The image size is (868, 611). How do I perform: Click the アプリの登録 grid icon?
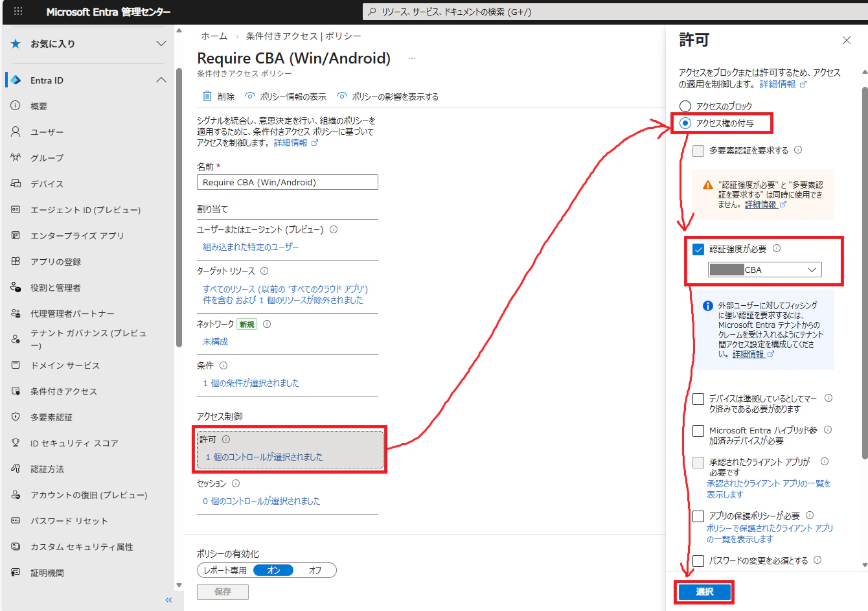tap(16, 261)
